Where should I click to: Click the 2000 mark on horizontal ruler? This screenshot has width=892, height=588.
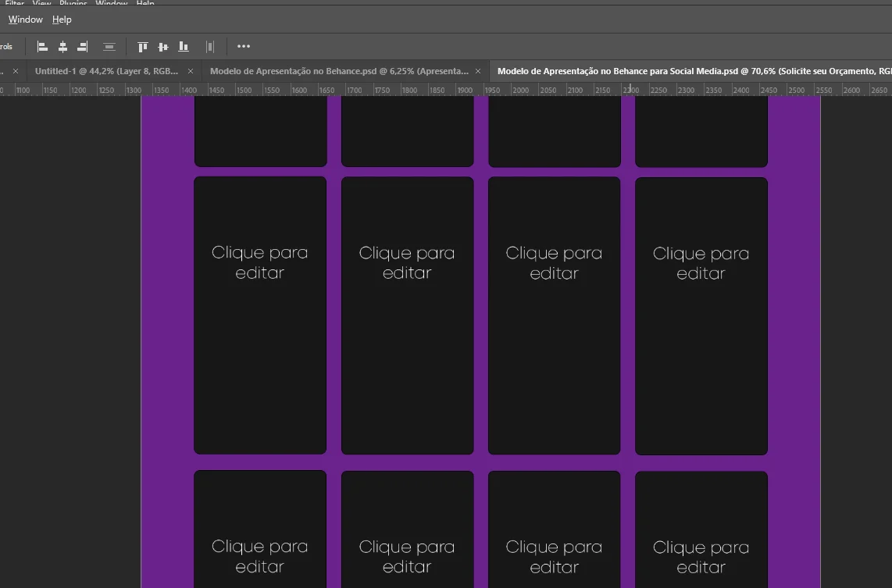pos(520,90)
